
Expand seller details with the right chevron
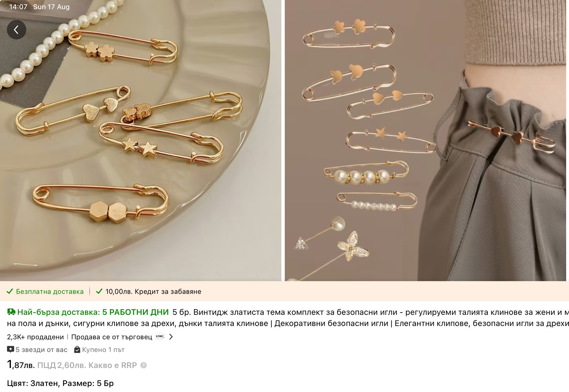tap(171, 337)
